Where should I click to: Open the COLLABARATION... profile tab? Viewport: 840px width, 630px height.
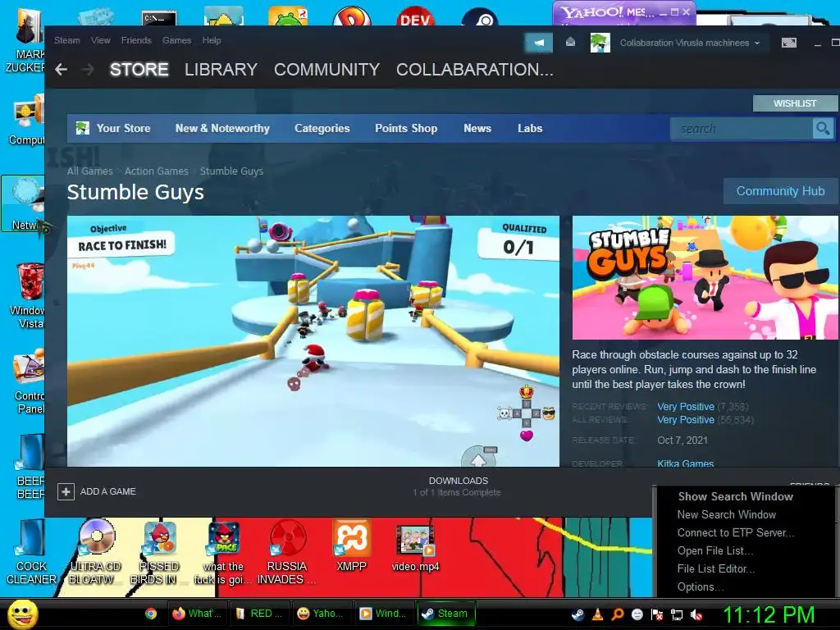click(x=475, y=70)
